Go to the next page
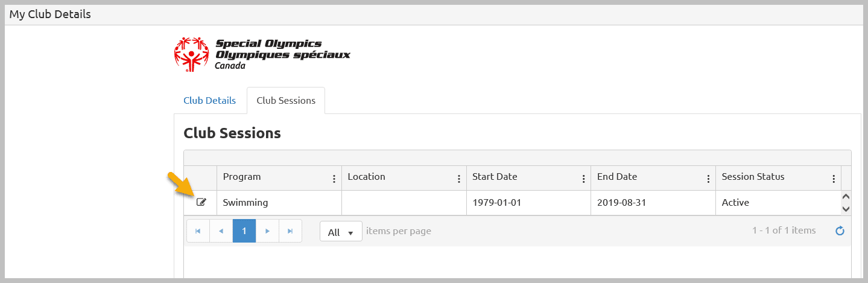 click(267, 231)
